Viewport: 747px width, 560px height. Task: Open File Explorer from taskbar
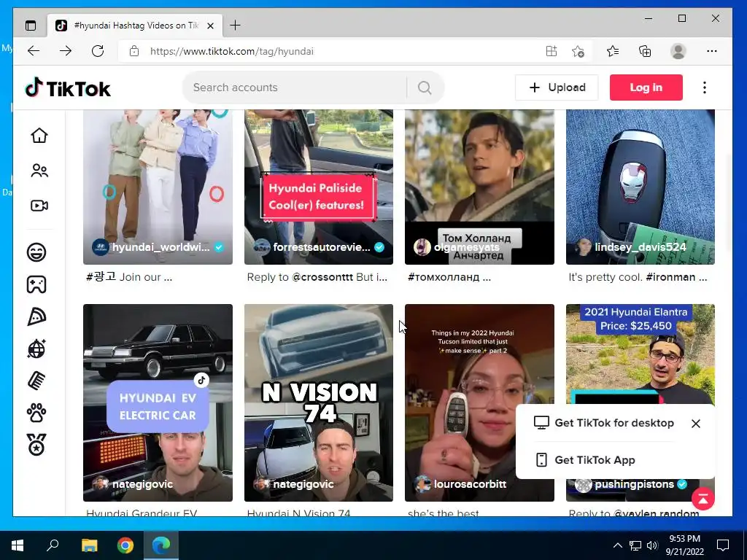pyautogui.click(x=89, y=545)
